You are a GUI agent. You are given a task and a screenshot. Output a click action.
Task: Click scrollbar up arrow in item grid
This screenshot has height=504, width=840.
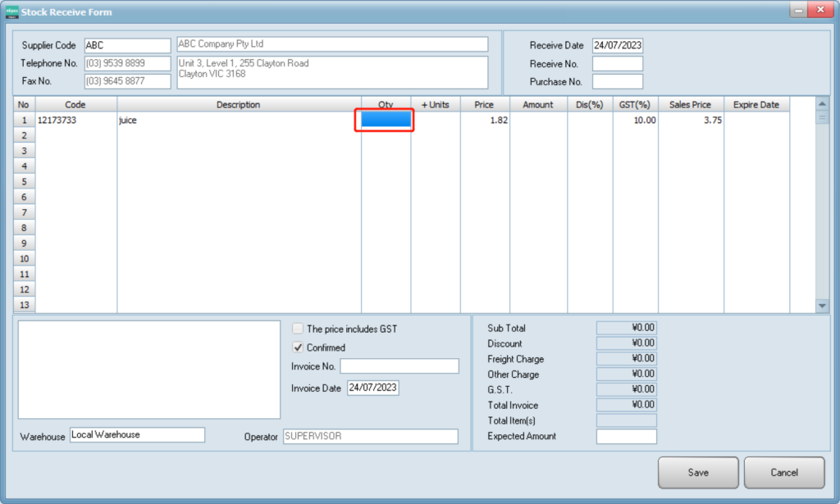[823, 105]
